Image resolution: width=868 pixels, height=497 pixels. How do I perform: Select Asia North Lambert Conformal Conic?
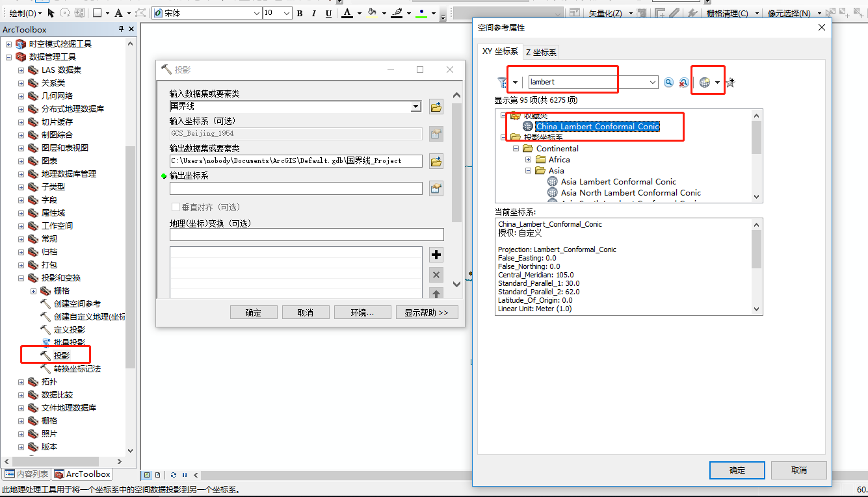(x=631, y=193)
